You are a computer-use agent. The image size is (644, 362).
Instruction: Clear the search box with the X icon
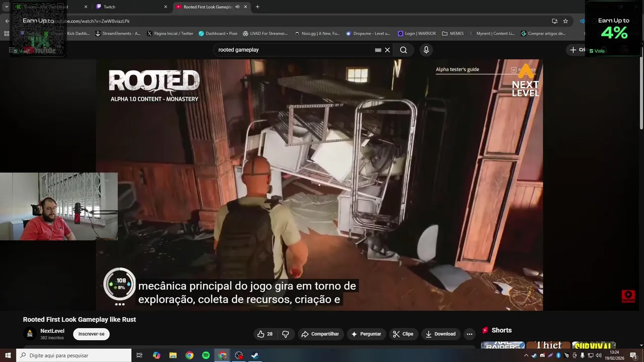tap(387, 50)
